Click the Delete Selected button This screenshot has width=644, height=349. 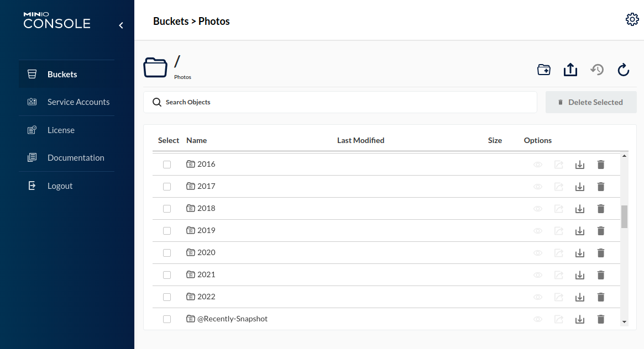click(x=591, y=102)
